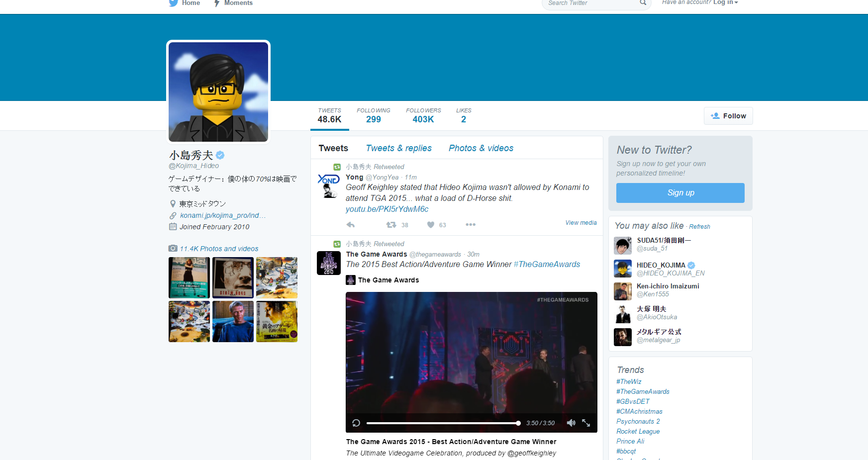Open the Rocket League trend
Viewport: 868px width, 460px height.
638,432
